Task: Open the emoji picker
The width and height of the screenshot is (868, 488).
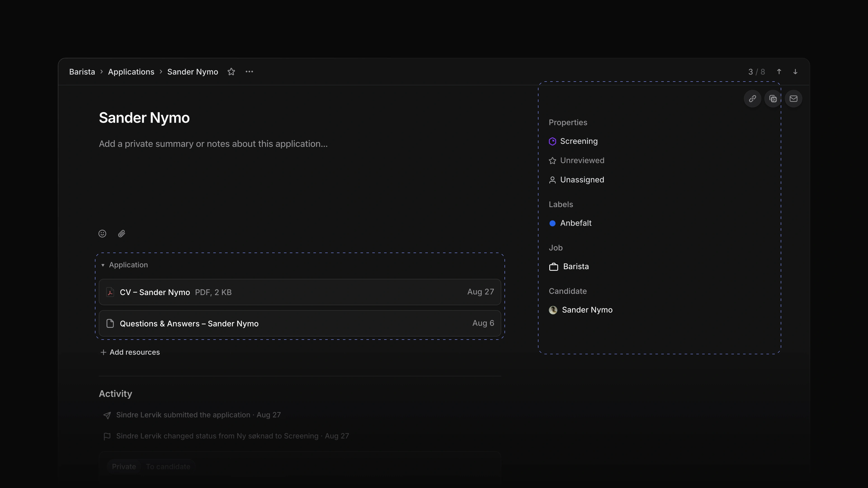Action: [102, 234]
